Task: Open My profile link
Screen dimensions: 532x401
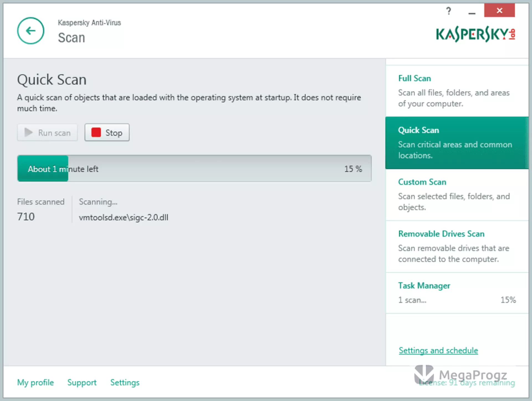Action: (35, 382)
